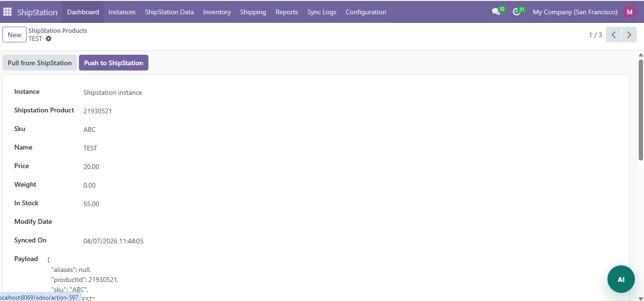This screenshot has height=301, width=644.
Task: Open the activities clock icon
Action: tap(517, 12)
